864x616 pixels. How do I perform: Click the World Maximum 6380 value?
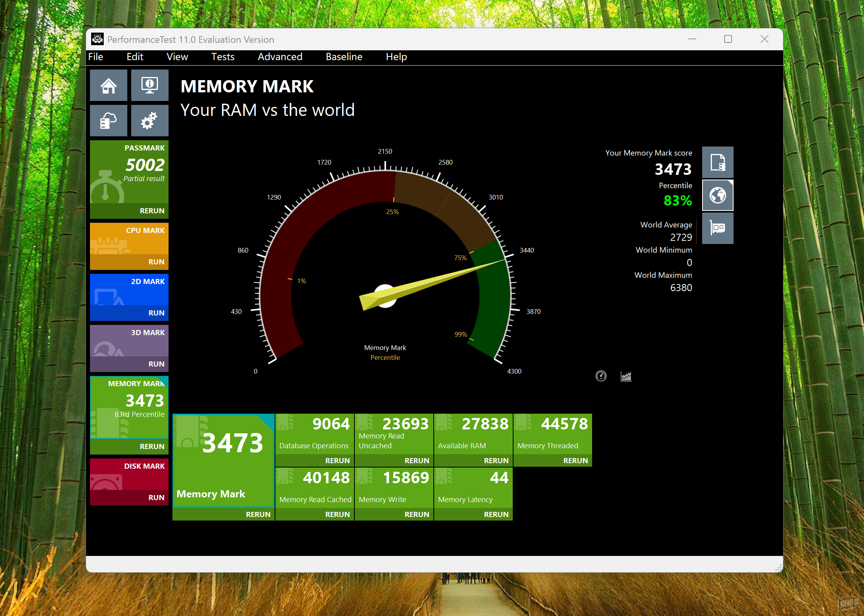click(681, 288)
